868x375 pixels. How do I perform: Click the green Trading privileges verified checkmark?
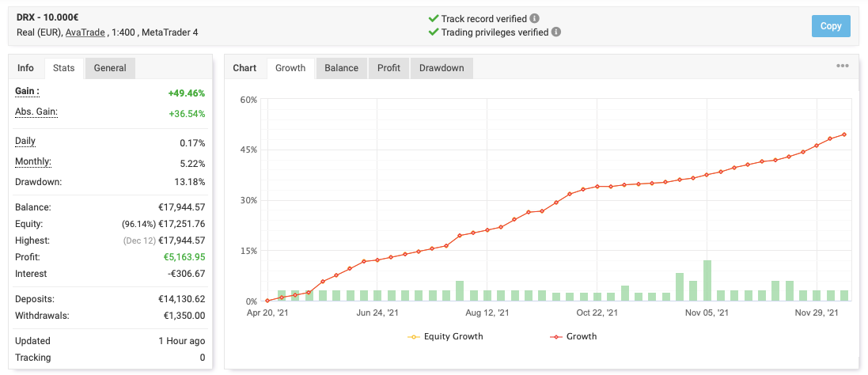click(433, 32)
